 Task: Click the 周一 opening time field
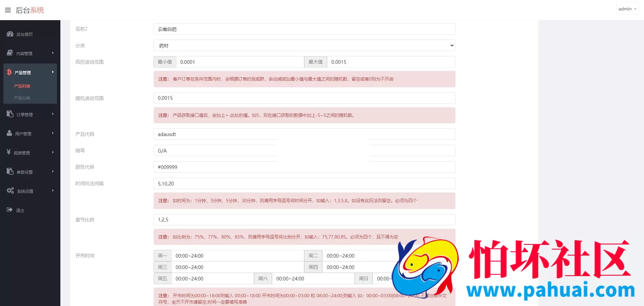(237, 256)
